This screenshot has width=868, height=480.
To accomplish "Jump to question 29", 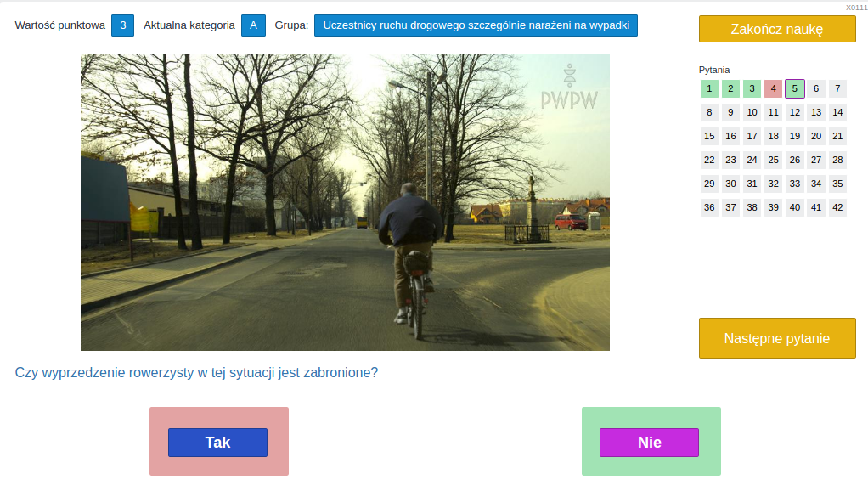I will [709, 184].
